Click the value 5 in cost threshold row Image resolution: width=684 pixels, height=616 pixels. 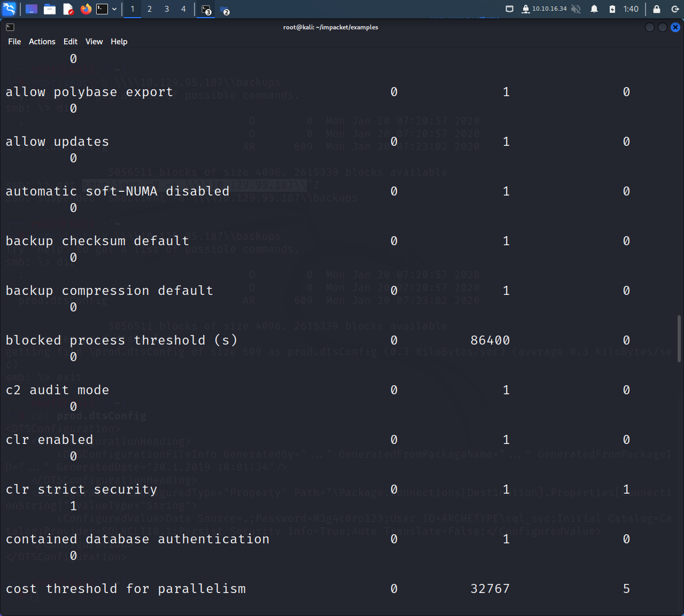(626, 589)
